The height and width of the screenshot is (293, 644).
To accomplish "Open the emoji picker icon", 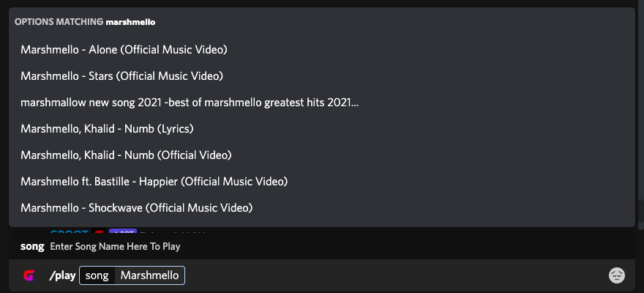I will (x=617, y=275).
